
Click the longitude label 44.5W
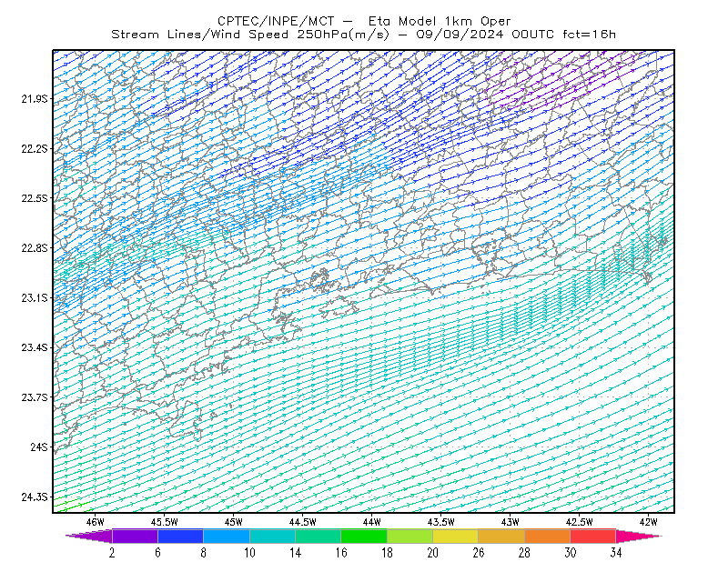[x=303, y=522]
